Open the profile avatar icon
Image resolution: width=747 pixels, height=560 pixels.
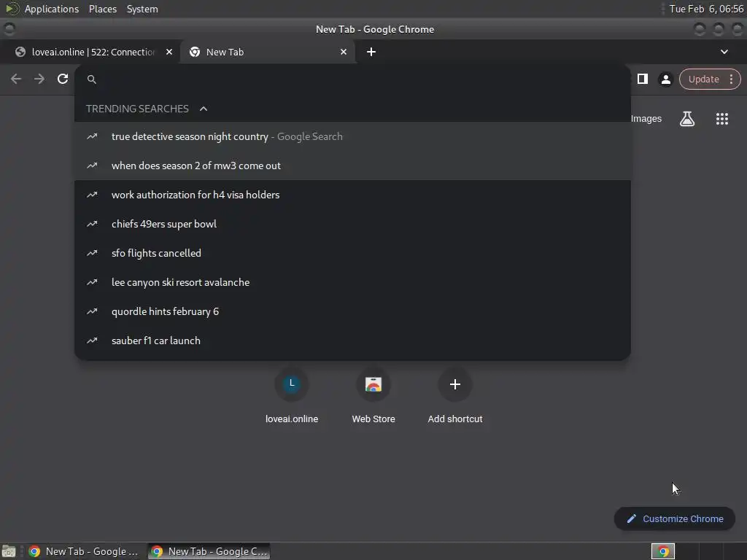click(x=665, y=79)
